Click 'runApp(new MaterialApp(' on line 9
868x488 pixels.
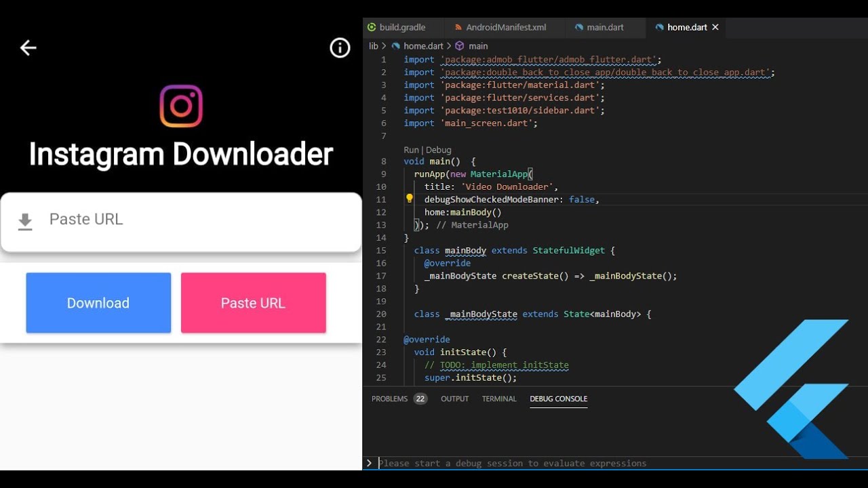point(474,174)
